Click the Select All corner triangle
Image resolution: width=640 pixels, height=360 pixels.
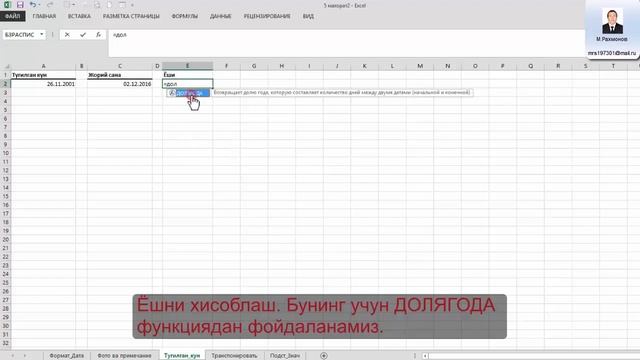coord(6,66)
